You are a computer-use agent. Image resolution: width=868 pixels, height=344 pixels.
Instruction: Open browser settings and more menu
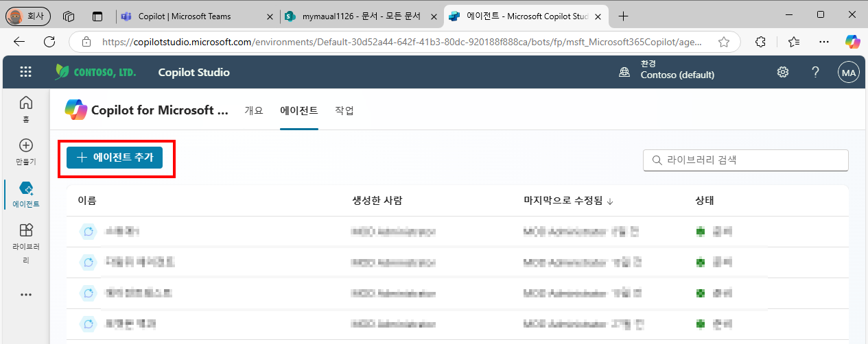click(824, 42)
